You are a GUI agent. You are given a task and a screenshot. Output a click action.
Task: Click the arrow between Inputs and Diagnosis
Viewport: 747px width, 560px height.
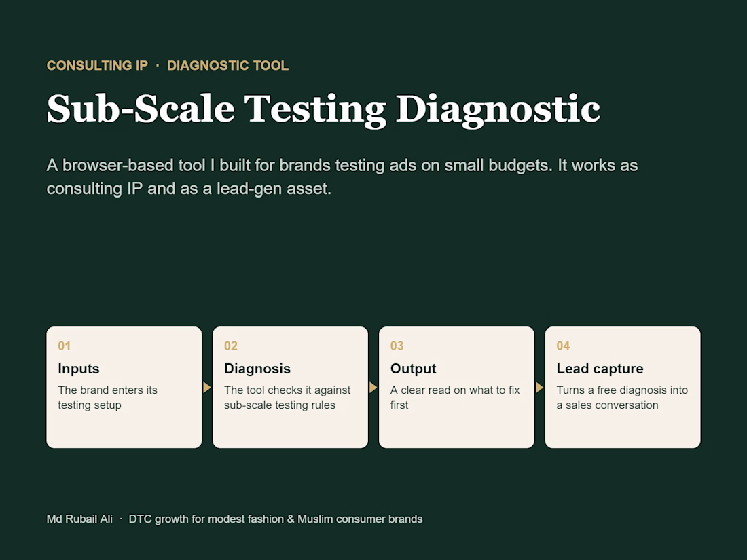click(x=206, y=388)
